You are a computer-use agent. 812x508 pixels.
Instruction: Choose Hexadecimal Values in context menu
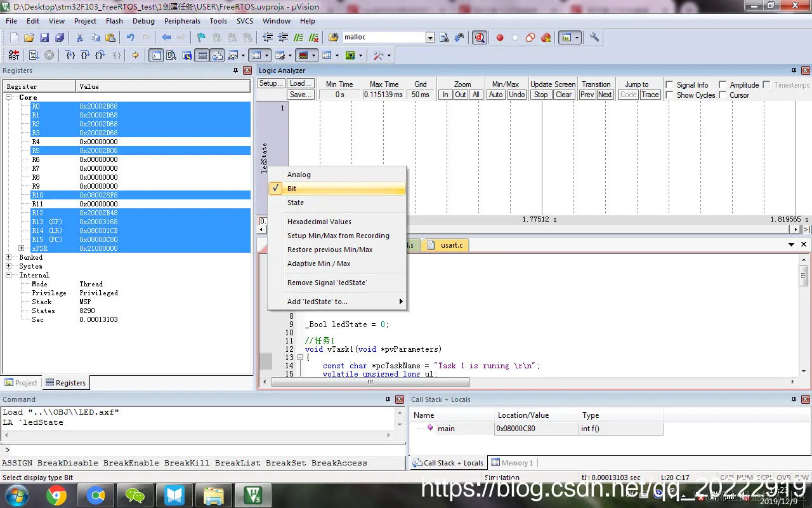(337, 222)
